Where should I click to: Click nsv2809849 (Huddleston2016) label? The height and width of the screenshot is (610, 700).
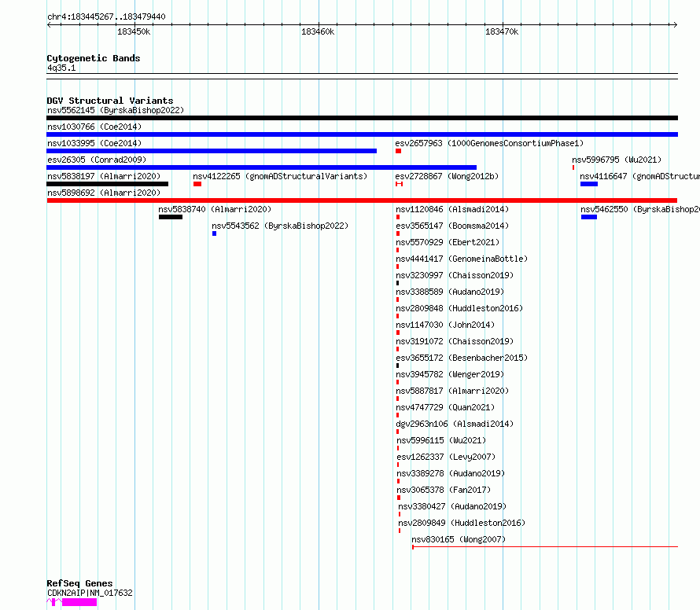462,523
